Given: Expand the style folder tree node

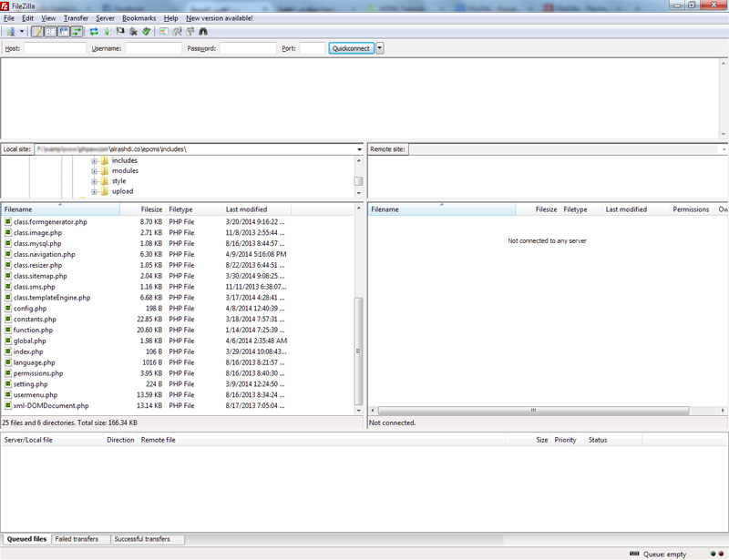Looking at the screenshot, I should [x=95, y=182].
